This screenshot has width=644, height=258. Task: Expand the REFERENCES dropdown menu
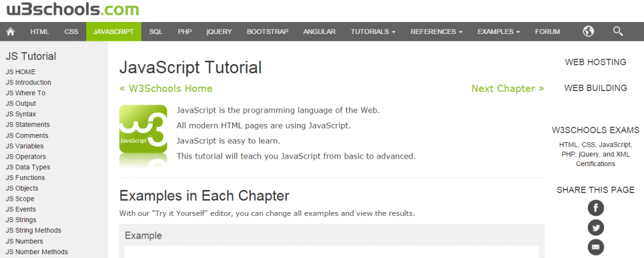(436, 31)
